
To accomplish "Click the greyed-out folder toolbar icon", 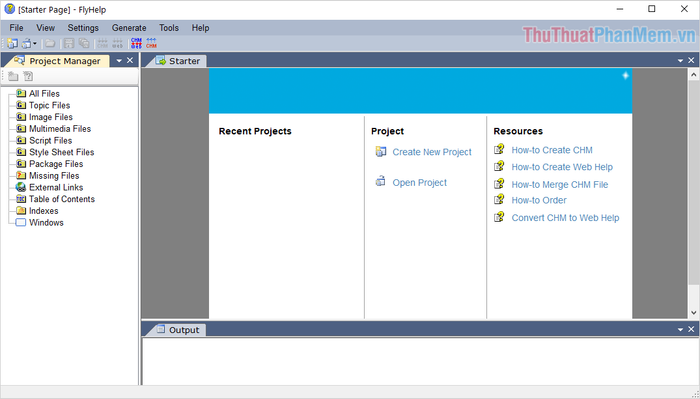I will (50, 43).
